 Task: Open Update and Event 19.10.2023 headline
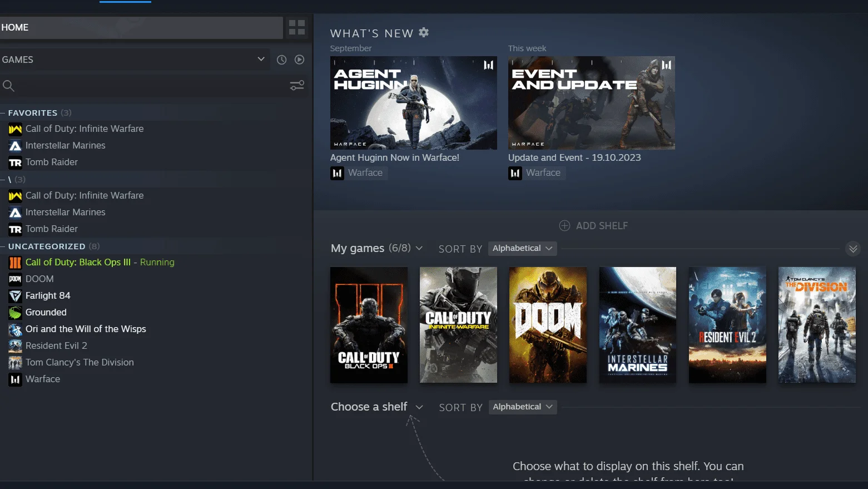(574, 157)
